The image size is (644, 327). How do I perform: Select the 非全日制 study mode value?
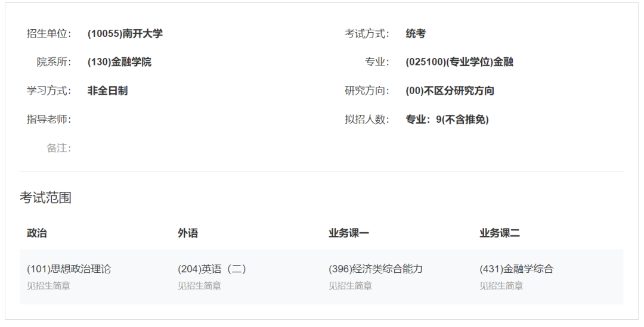[x=107, y=91]
